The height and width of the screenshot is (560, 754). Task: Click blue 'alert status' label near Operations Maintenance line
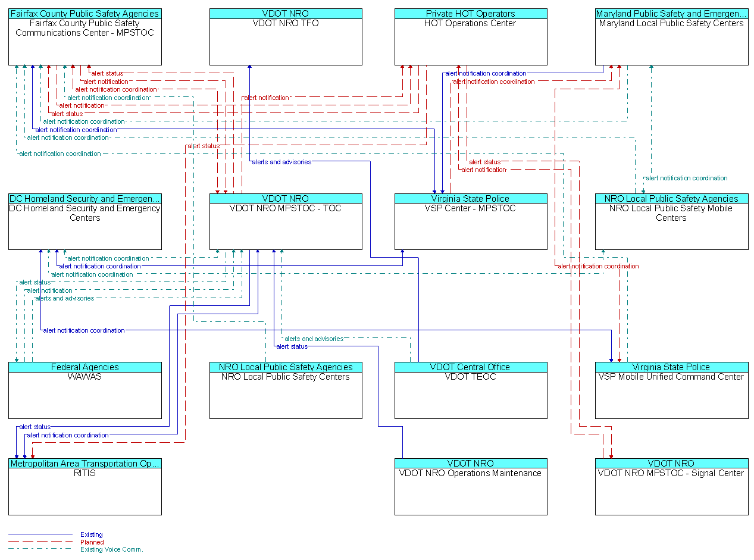(x=292, y=346)
